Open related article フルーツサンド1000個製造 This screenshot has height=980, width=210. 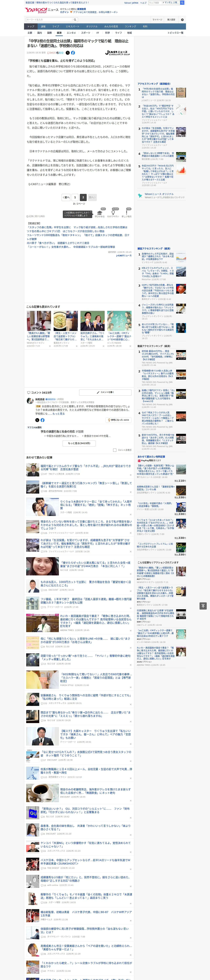(78, 237)
